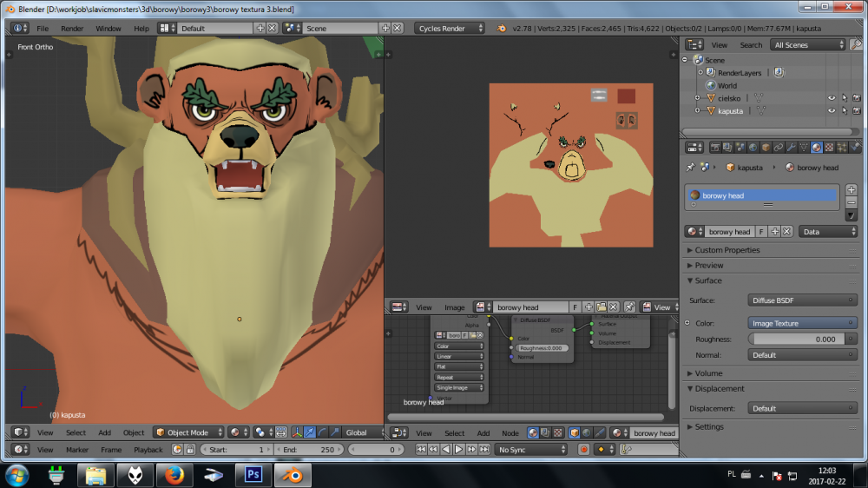
Task: Open the Window menu
Action: [x=108, y=29]
